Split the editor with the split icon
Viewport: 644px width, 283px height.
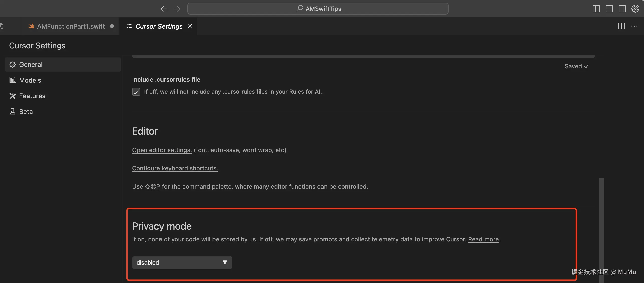621,26
